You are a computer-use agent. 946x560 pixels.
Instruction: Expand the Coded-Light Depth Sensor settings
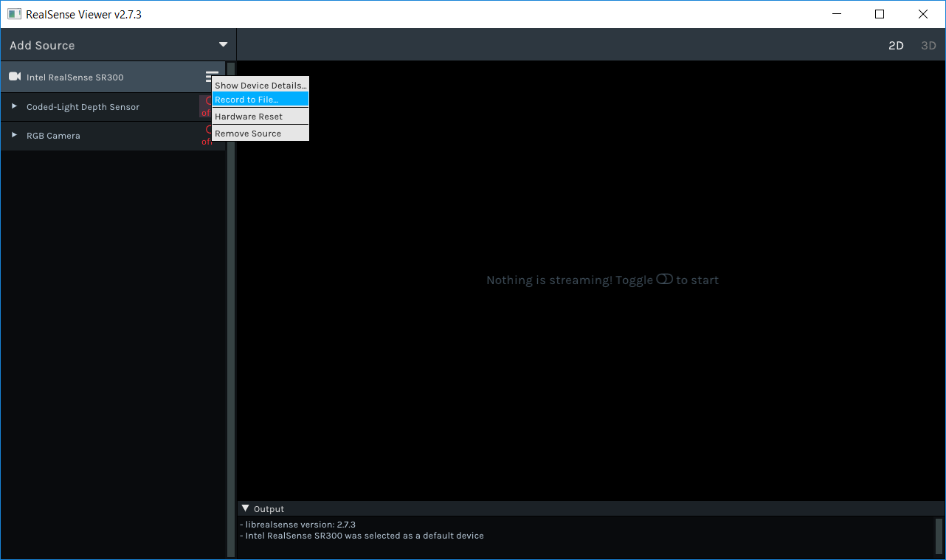coord(14,106)
